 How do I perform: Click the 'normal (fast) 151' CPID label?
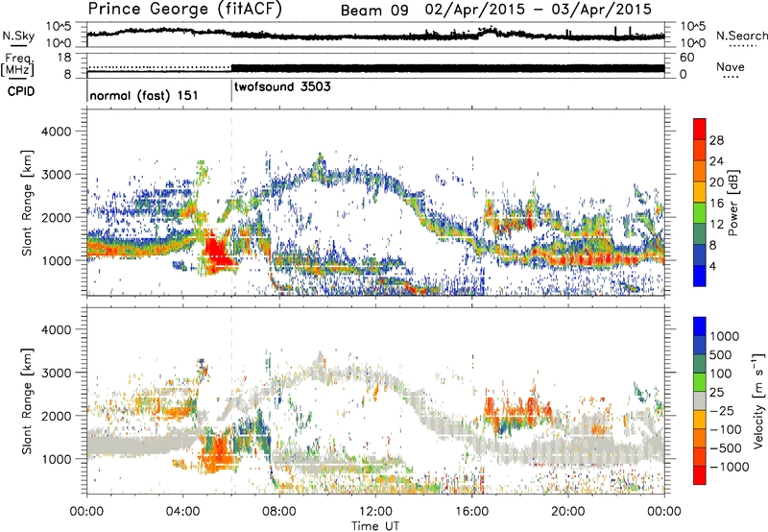tap(144, 95)
